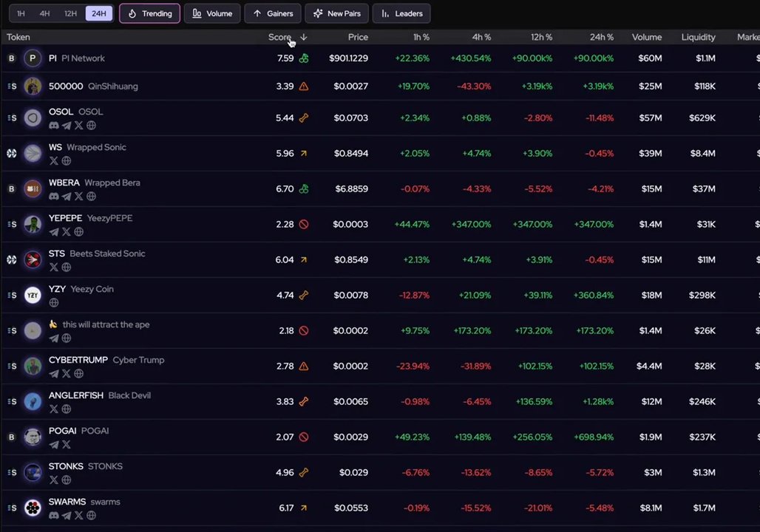Screen dimensions: 760x532
Task: Open the Discord link for OSOL
Action: coord(54,125)
